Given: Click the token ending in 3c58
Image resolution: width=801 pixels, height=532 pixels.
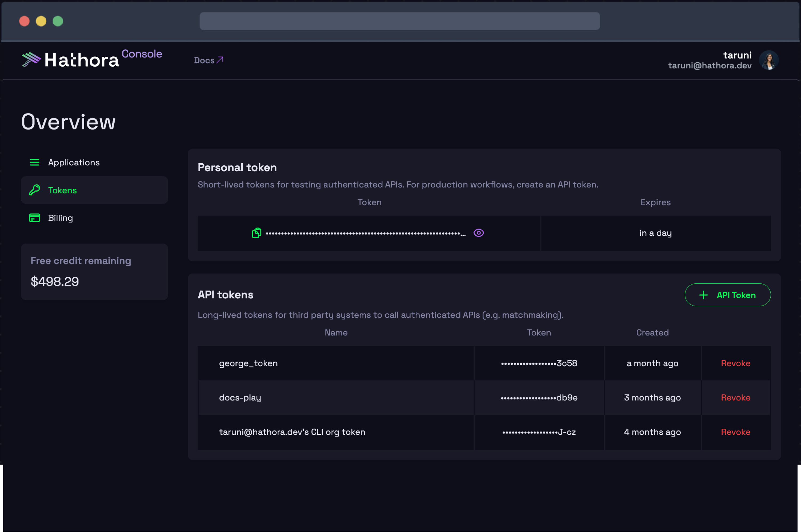Looking at the screenshot, I should point(539,363).
